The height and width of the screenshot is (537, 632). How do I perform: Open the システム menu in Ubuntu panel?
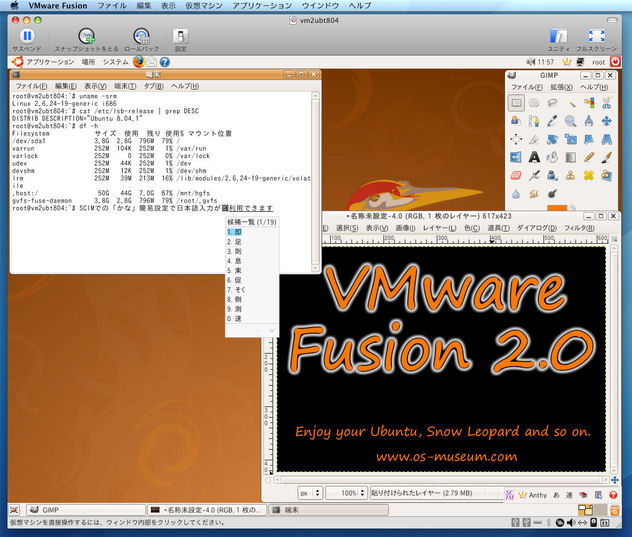coord(115,62)
